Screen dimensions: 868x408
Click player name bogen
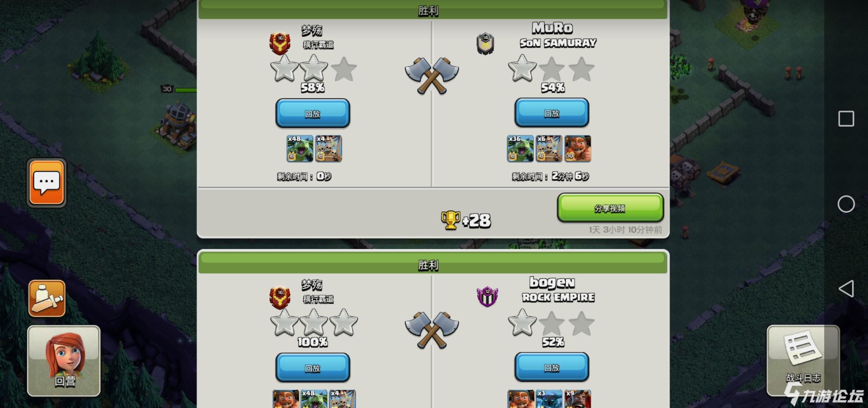(x=552, y=282)
